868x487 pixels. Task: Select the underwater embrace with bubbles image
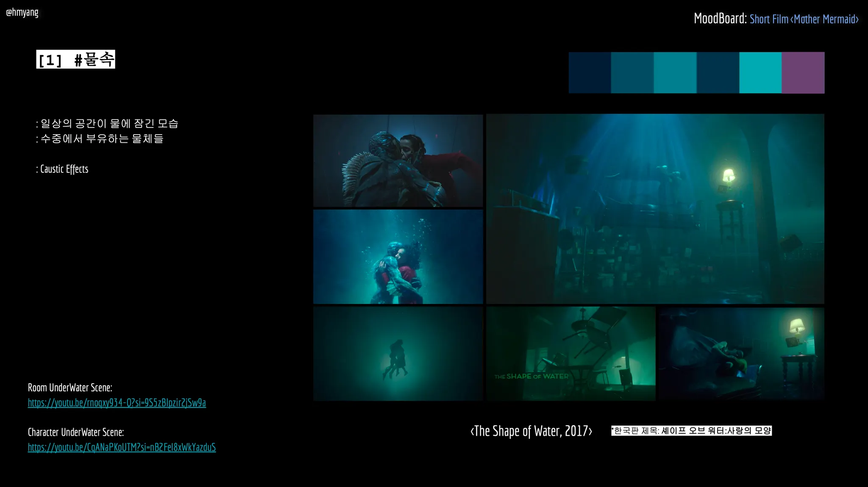tap(398, 257)
